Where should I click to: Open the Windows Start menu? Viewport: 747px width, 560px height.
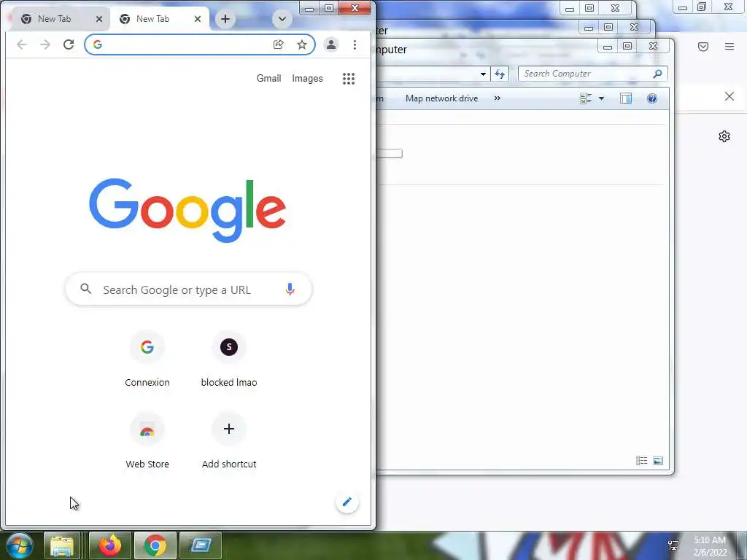click(19, 545)
